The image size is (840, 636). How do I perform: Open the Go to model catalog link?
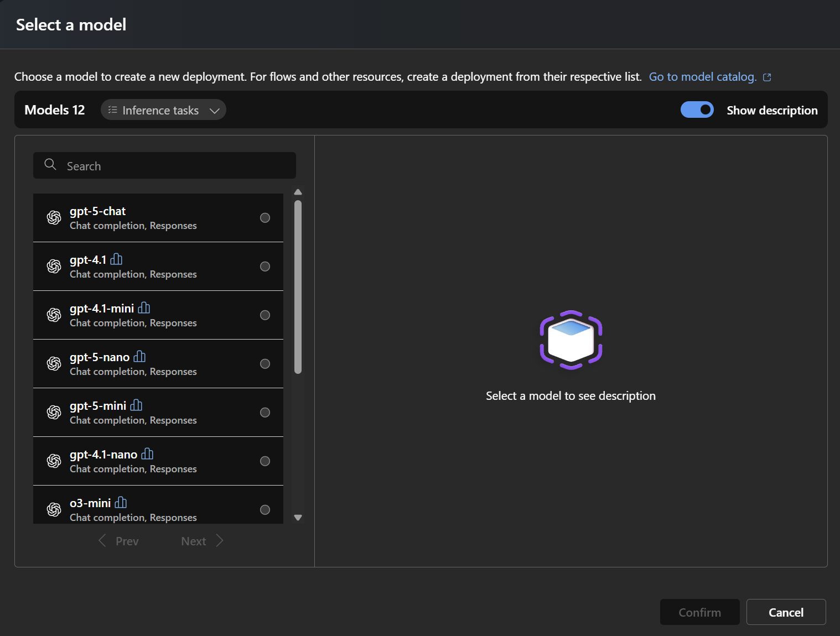tap(703, 77)
